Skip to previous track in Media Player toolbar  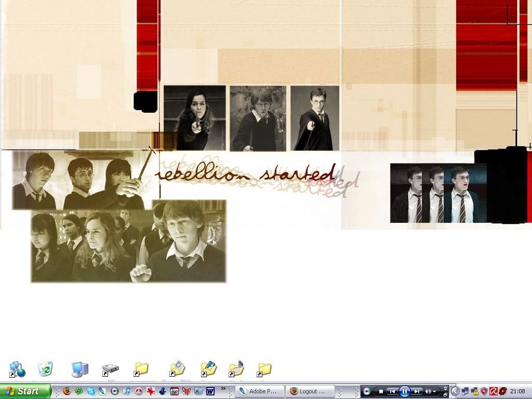pyautogui.click(x=392, y=391)
